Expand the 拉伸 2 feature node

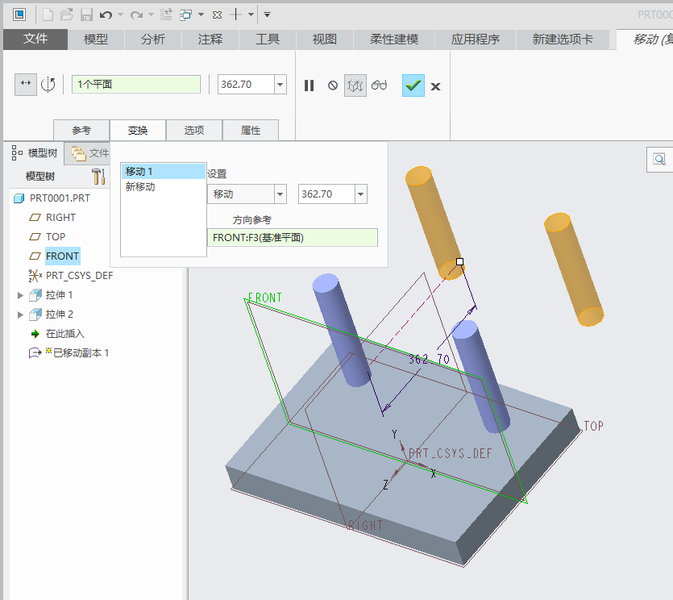click(20, 315)
